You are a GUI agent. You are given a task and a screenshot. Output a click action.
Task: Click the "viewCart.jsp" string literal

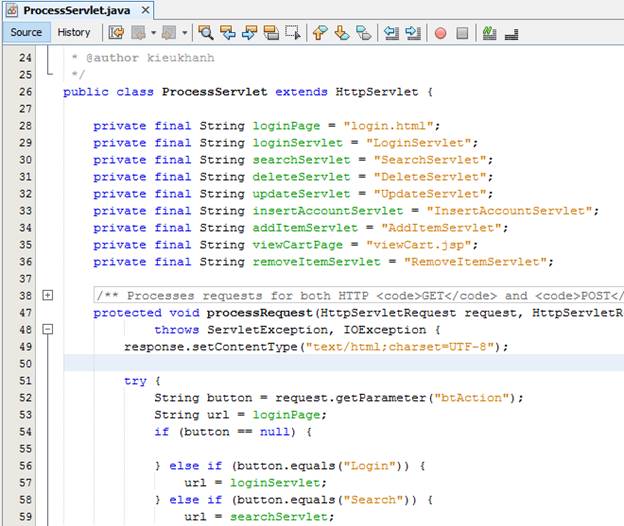[419, 245]
